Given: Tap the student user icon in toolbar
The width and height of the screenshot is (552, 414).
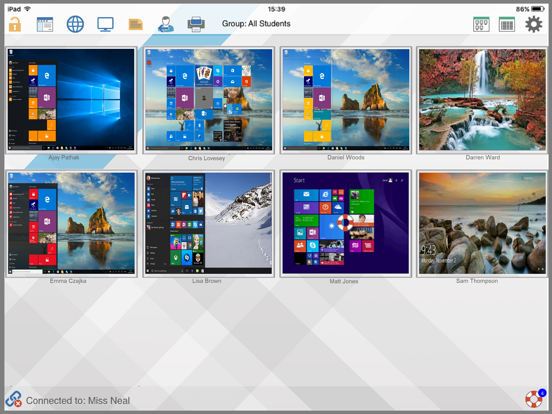Looking at the screenshot, I should click(165, 25).
